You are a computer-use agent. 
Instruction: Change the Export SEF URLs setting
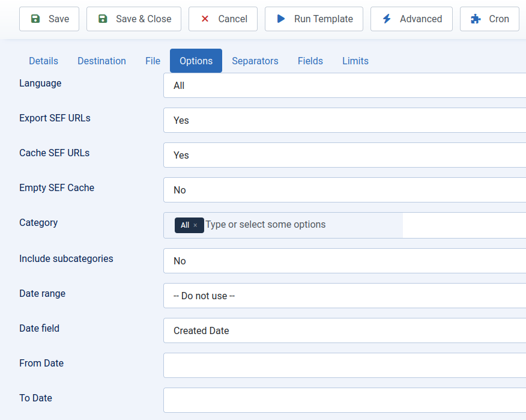[x=342, y=120]
